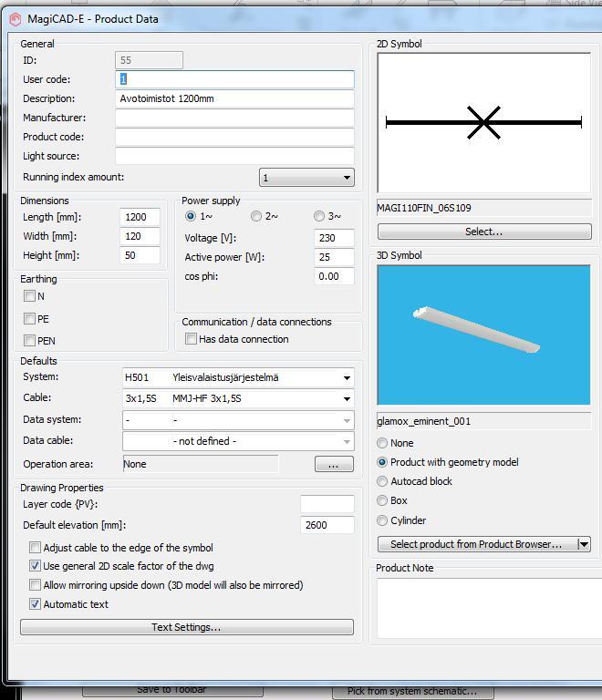Click the MagiCAD-E title bar icon

16,19
